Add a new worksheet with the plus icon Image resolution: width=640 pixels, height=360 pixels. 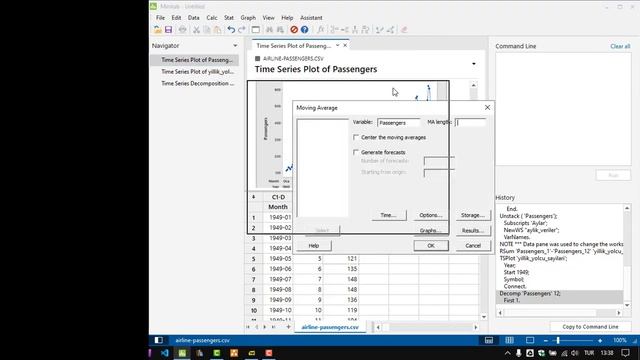tap(288, 327)
